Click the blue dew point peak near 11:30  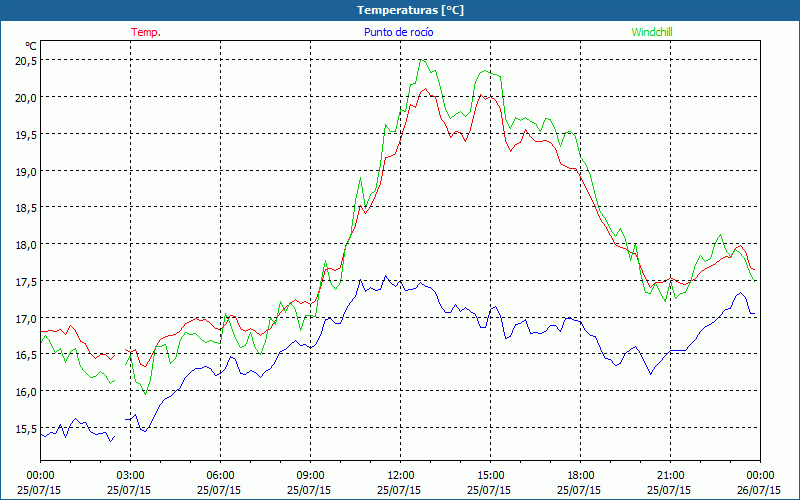tap(385, 276)
